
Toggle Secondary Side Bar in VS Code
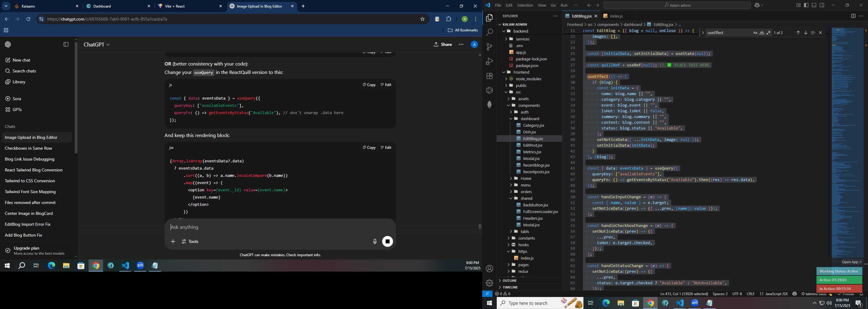coord(822,5)
